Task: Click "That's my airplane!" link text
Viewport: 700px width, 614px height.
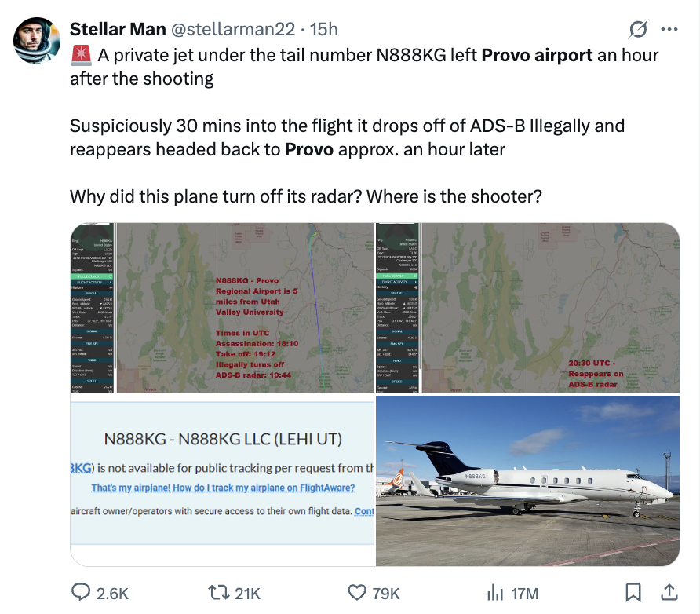Action: pyautogui.click(x=223, y=488)
